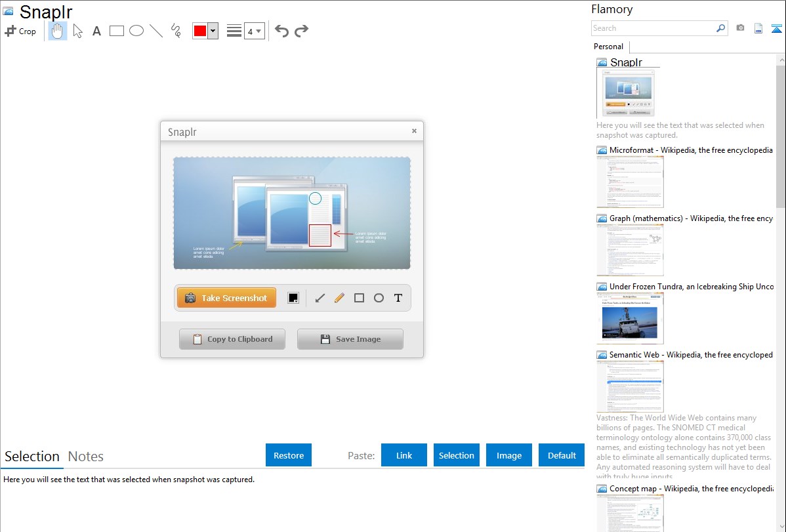Select the straight line tool
Screen dimensions: 786x532
(156, 31)
